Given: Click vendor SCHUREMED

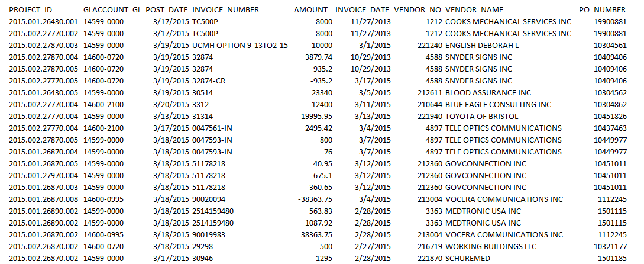Looking at the screenshot, I should click(468, 259).
